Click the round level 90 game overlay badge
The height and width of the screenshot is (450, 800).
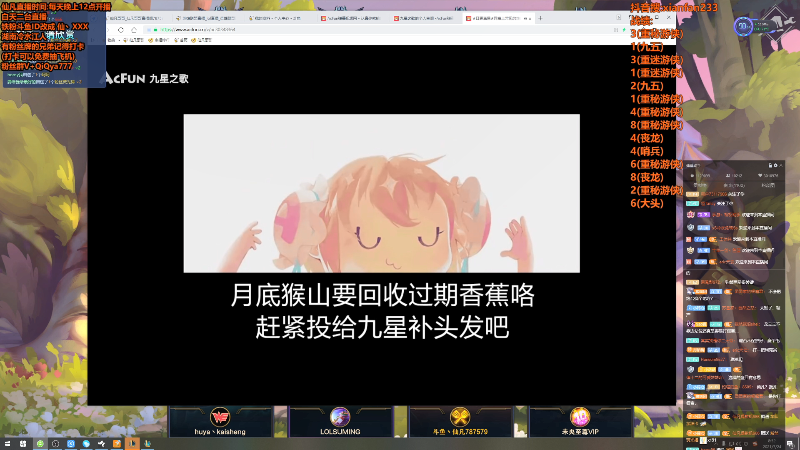[743, 26]
